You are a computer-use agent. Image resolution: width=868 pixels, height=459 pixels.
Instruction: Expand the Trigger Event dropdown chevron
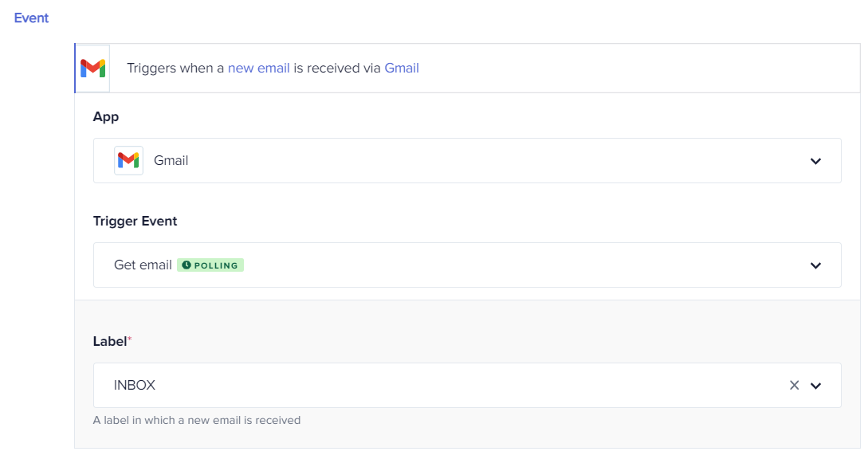click(815, 265)
